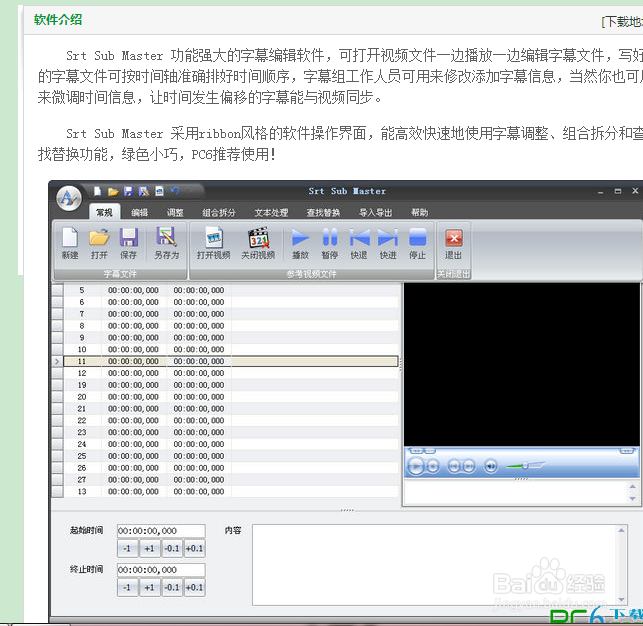Click stop in the embedded media player
643x626 pixels.
pyautogui.click(x=433, y=466)
